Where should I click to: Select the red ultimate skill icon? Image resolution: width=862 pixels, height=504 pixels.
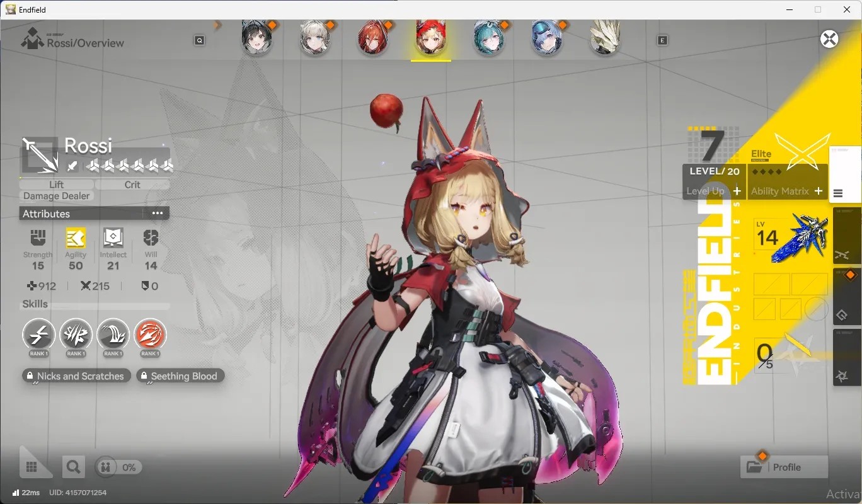pos(150,335)
